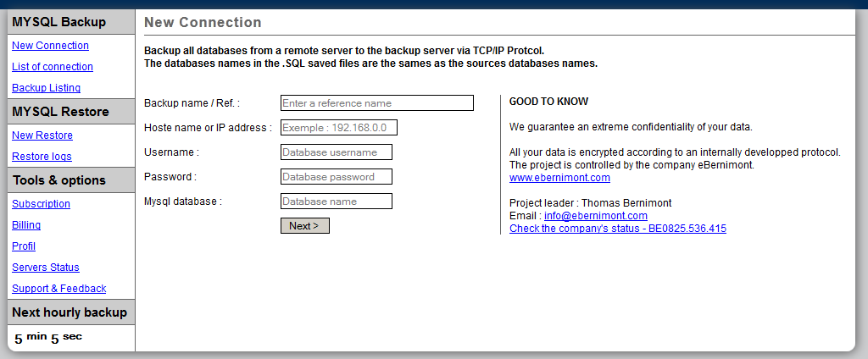Open the Profil link
Viewport: 868px width, 359px height.
click(x=24, y=246)
